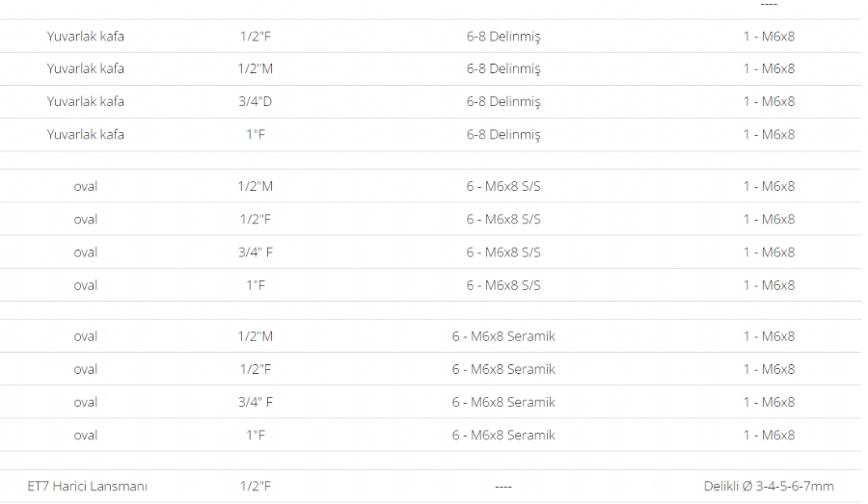Image resolution: width=868 pixels, height=504 pixels.
Task: Select the Delikli Ø 3-4-5-6-7mm cell
Action: [769, 486]
